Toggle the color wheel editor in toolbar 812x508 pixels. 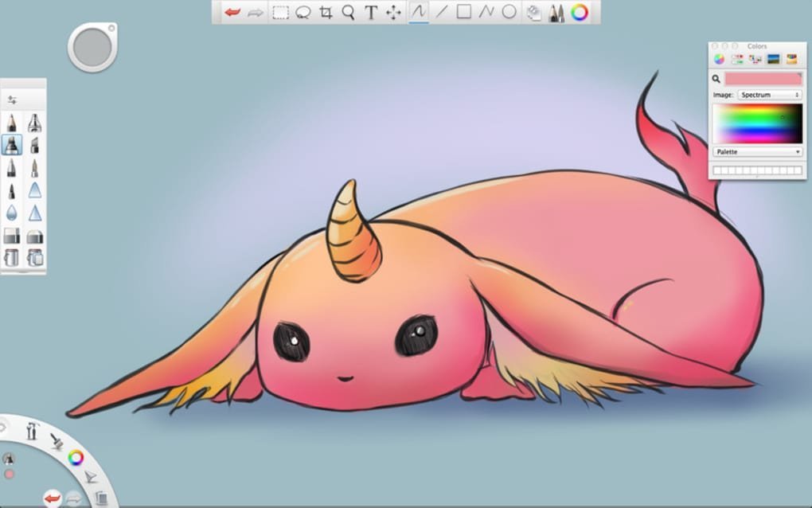click(x=580, y=12)
